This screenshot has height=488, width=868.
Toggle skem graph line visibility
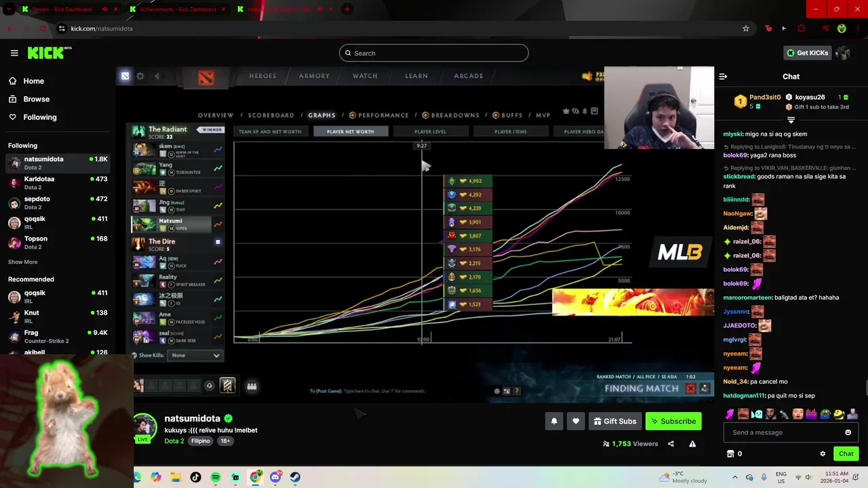[x=218, y=150]
